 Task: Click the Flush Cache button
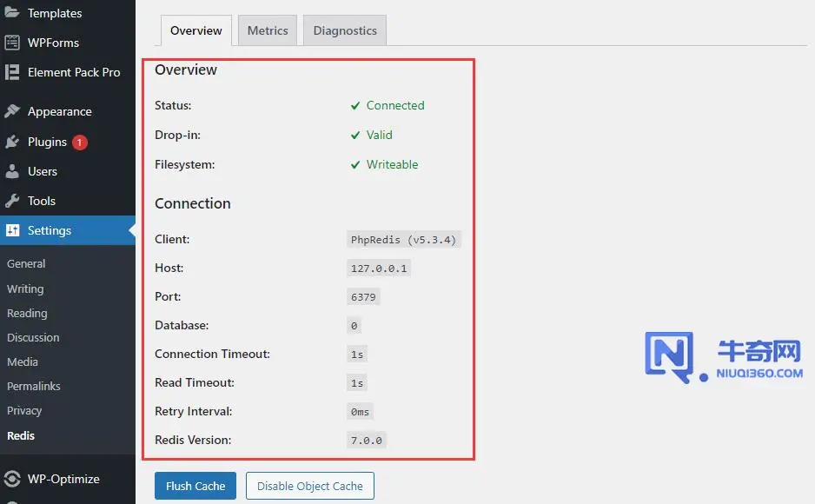[x=195, y=486]
